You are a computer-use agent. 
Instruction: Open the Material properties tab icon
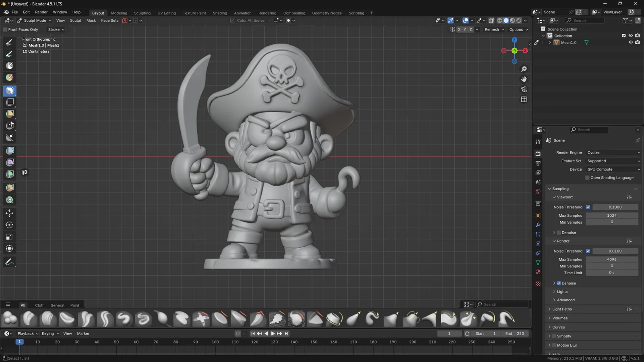[538, 272]
